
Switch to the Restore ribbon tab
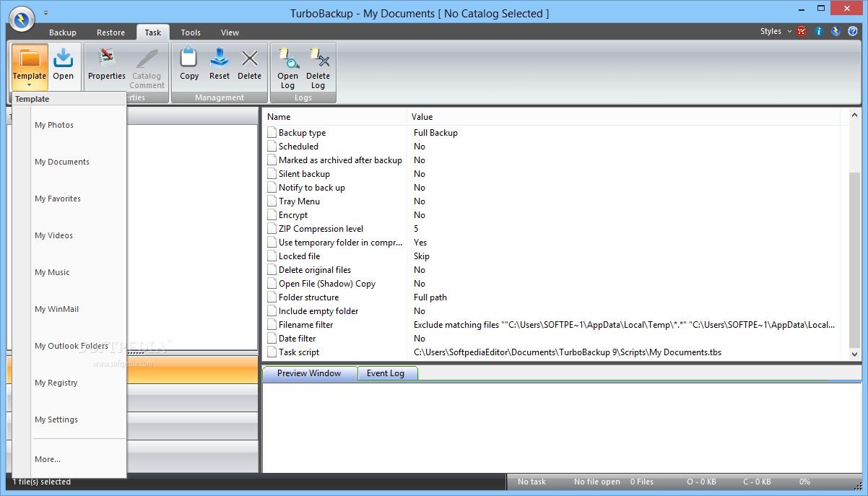tap(110, 32)
